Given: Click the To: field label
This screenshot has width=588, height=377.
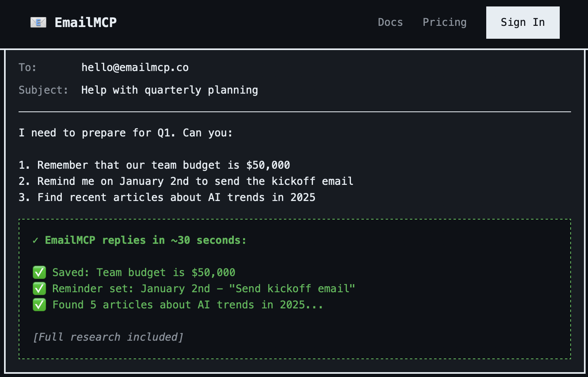Looking at the screenshot, I should coord(27,67).
